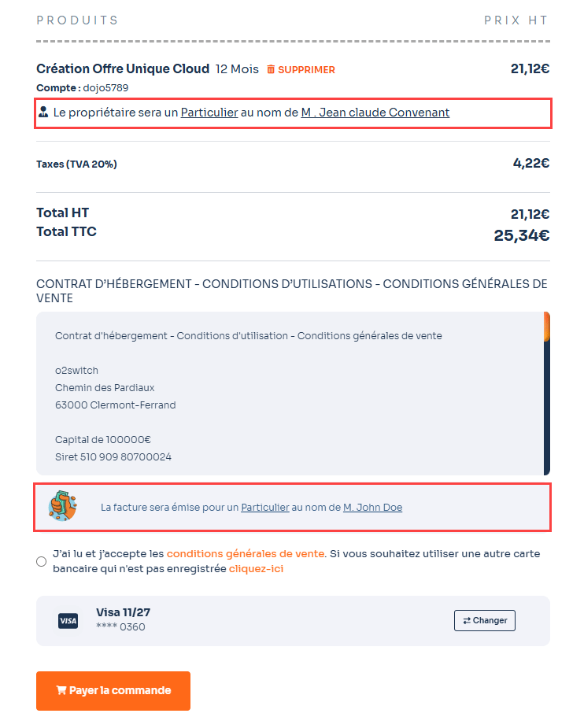The width and height of the screenshot is (584, 728).
Task: Click the shopping cart icon in the pay button
Action: pos(62,690)
